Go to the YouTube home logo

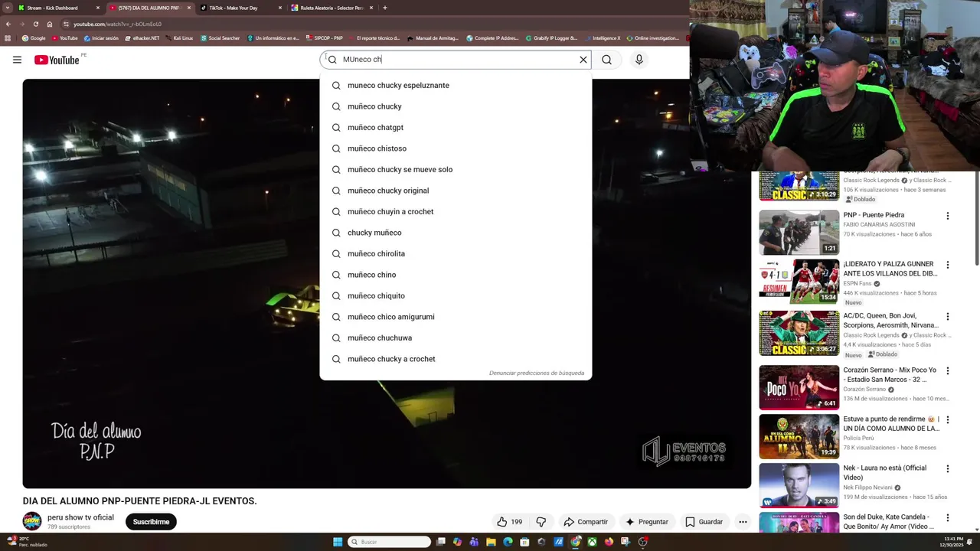click(57, 60)
